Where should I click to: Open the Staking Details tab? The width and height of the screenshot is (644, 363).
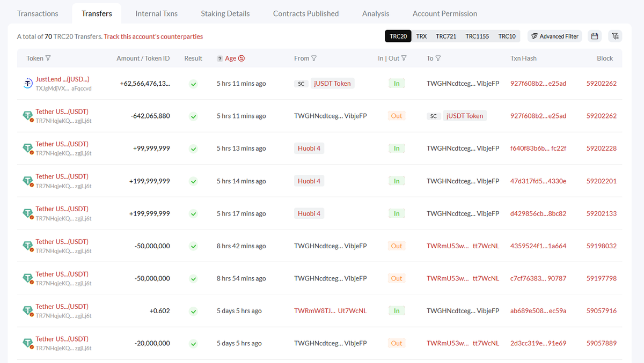pos(225,13)
